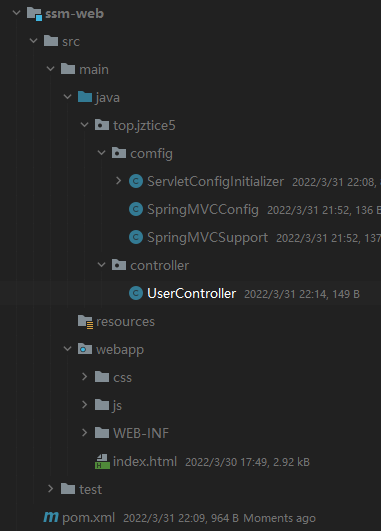Click the ServletConfigInitializer class icon
This screenshot has height=531, width=381.
136,181
